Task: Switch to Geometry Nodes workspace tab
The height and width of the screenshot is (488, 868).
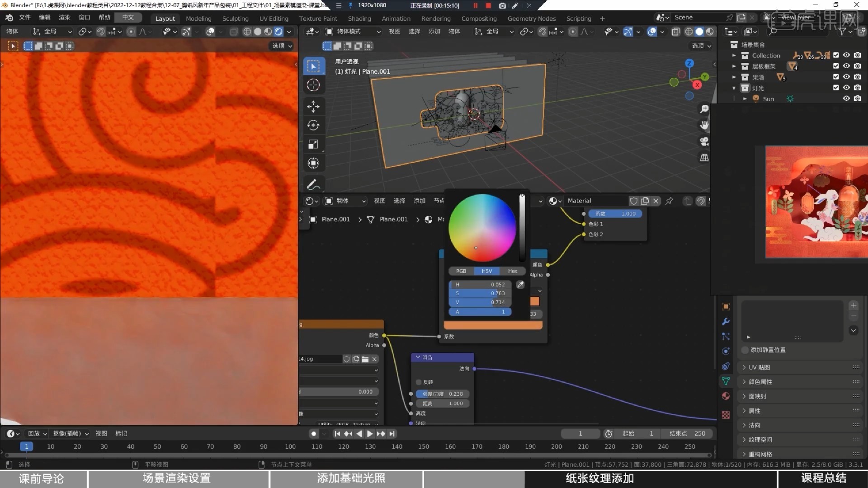Action: click(532, 19)
